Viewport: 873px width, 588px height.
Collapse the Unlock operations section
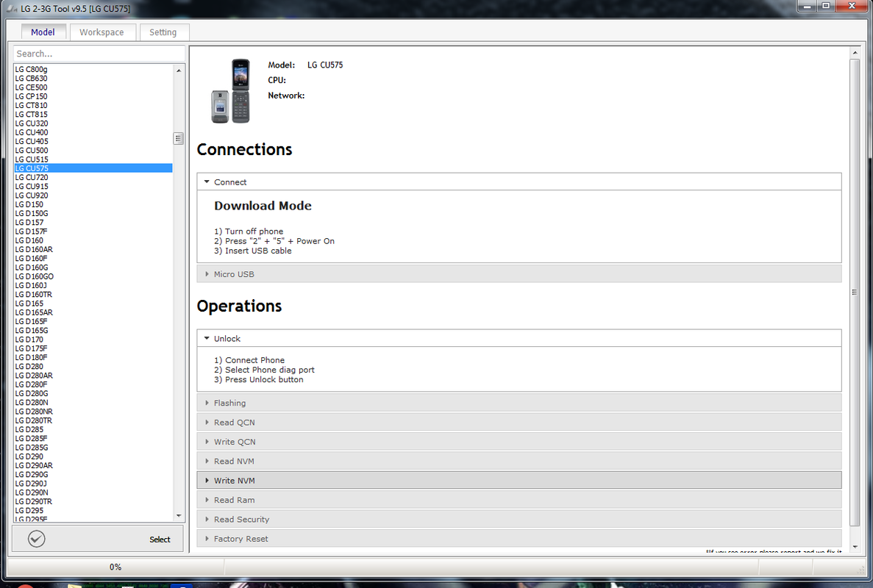point(519,338)
